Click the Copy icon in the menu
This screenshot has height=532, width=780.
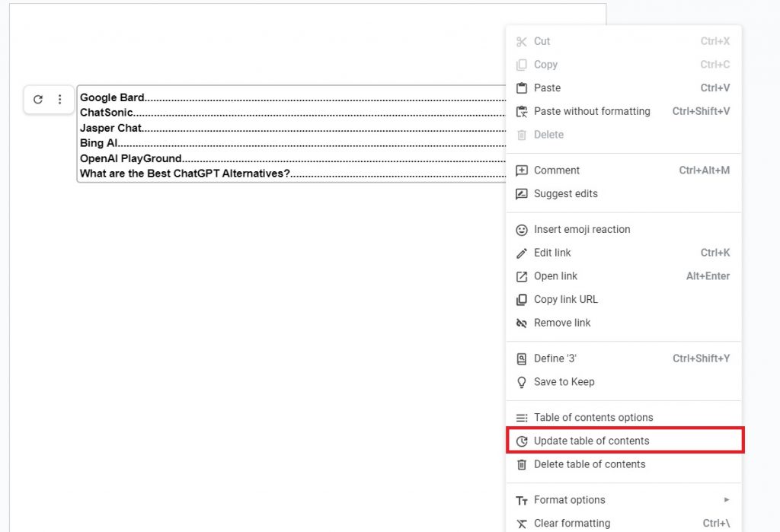tap(522, 65)
